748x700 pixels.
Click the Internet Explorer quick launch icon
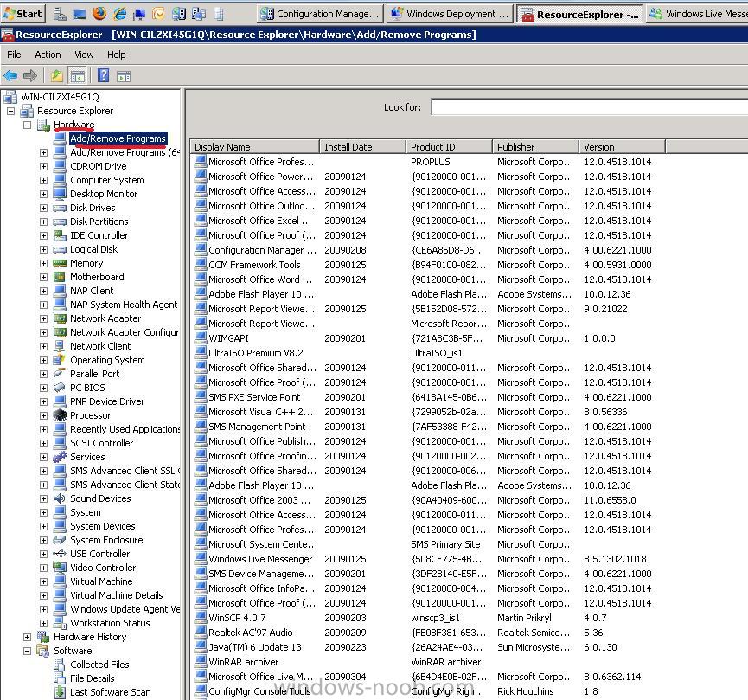tap(119, 13)
